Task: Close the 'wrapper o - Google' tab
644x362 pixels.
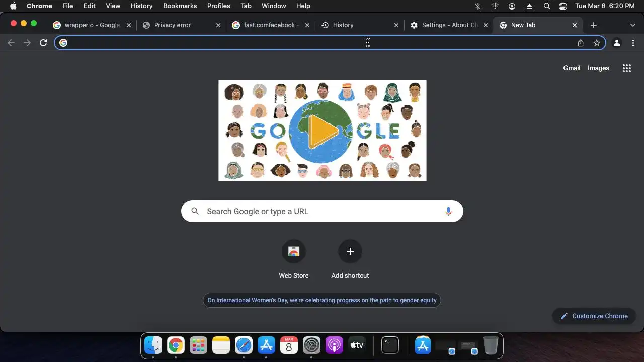Action: 129,25
